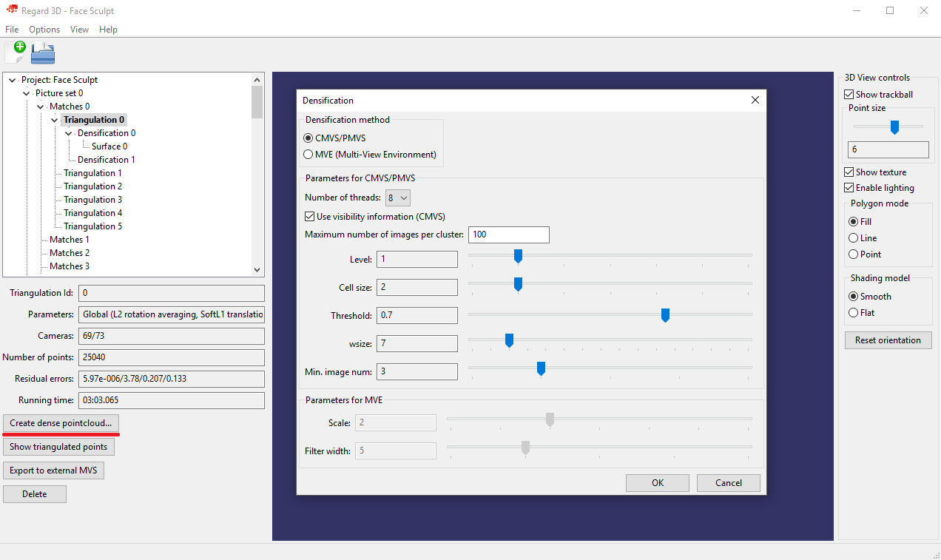Click the Cell size slider handle

[x=518, y=284]
